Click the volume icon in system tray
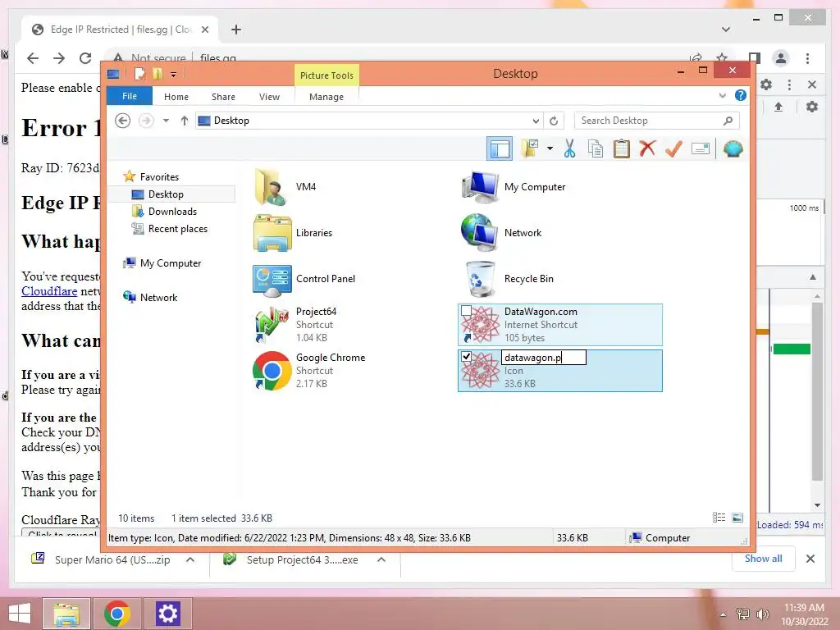Viewport: 840px width, 630px height. [762, 614]
